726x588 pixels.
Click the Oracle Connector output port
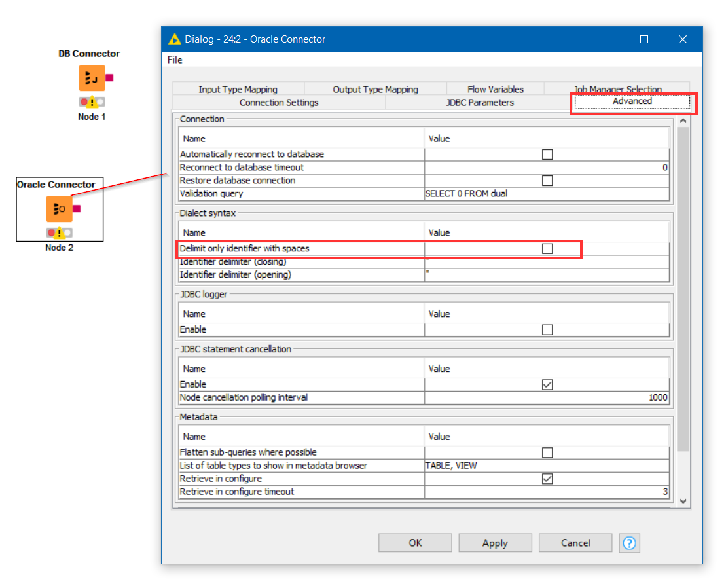coord(77,209)
